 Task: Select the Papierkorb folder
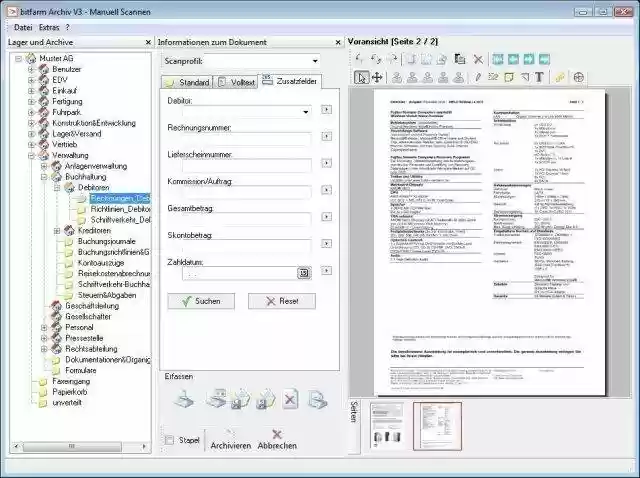coord(69,392)
